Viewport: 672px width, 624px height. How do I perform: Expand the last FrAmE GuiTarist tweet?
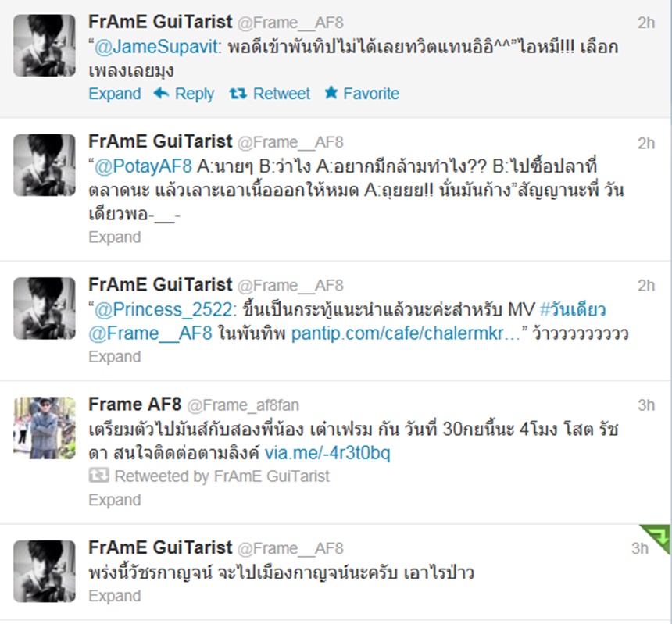114,596
